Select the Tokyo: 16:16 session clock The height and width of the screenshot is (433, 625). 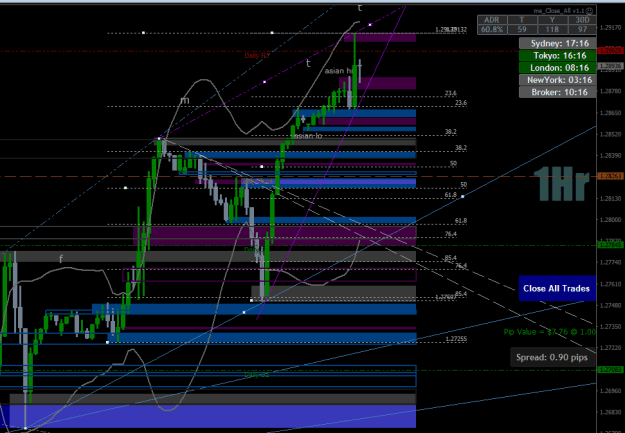click(558, 55)
